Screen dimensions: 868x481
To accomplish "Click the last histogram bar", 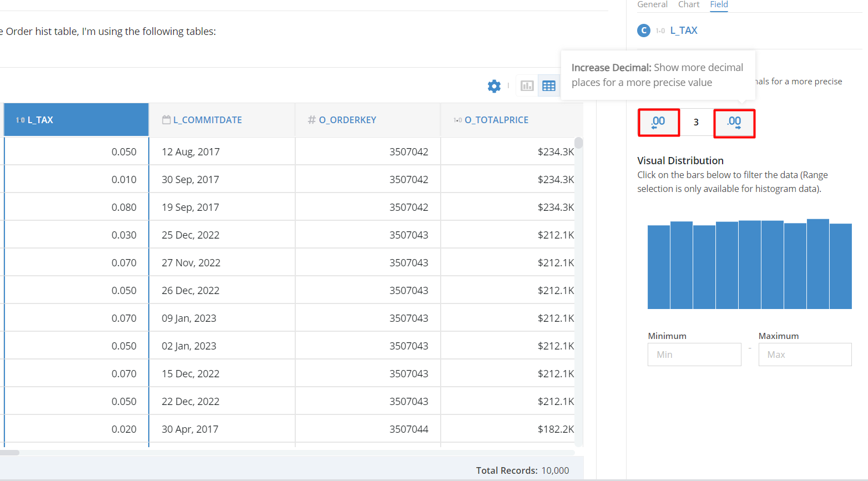I will pos(841,266).
